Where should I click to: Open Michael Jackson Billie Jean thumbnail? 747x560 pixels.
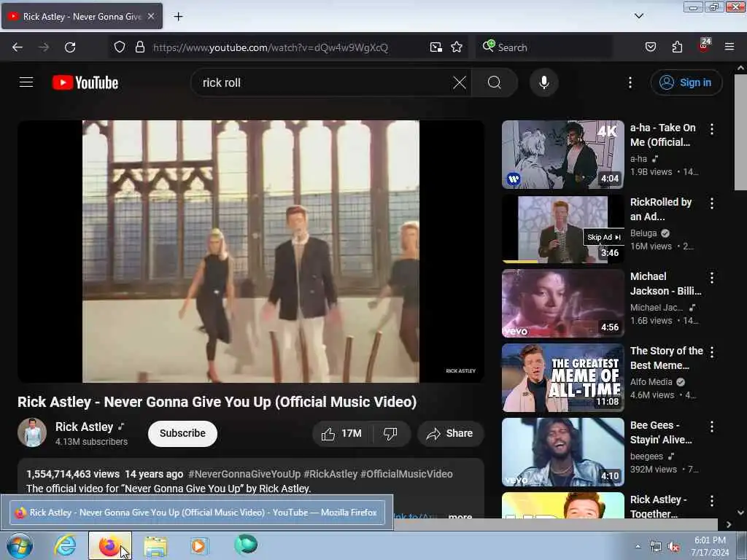click(563, 303)
